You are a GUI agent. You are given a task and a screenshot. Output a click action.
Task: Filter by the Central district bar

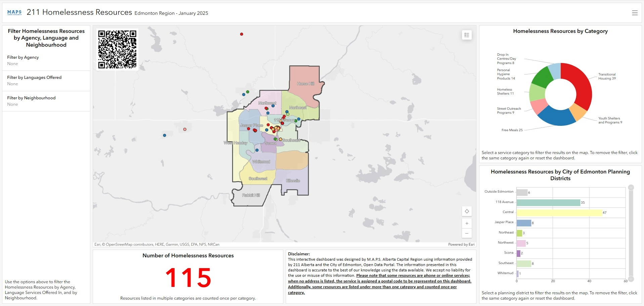point(559,213)
